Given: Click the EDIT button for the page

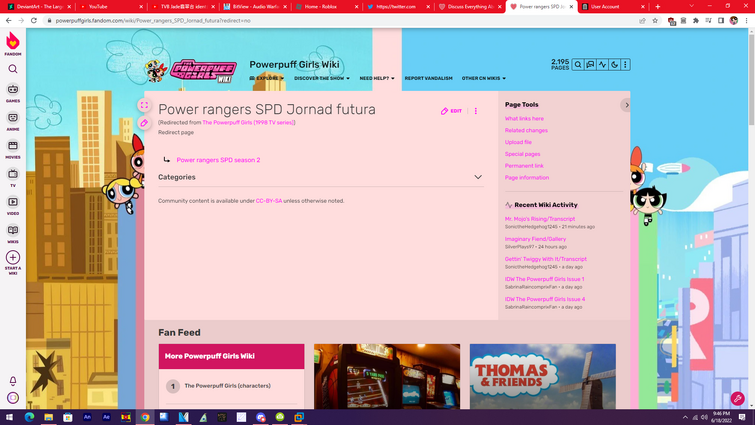Looking at the screenshot, I should [451, 111].
